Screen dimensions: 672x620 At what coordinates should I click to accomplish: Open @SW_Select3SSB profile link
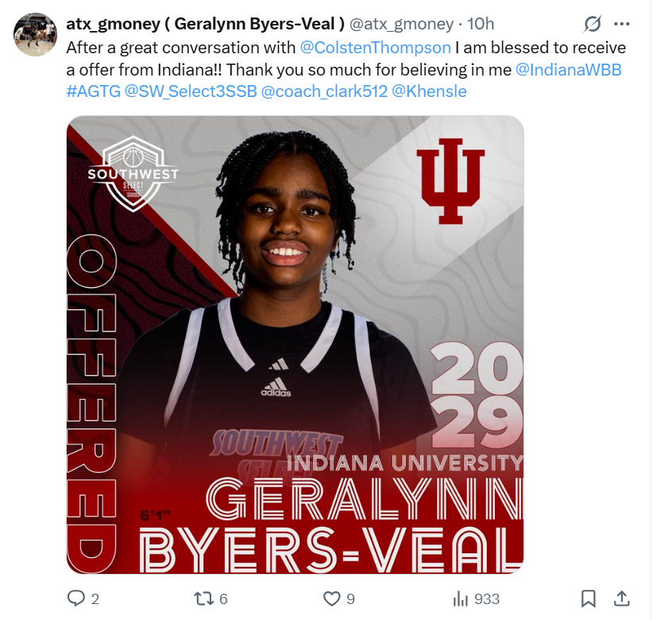(x=191, y=91)
